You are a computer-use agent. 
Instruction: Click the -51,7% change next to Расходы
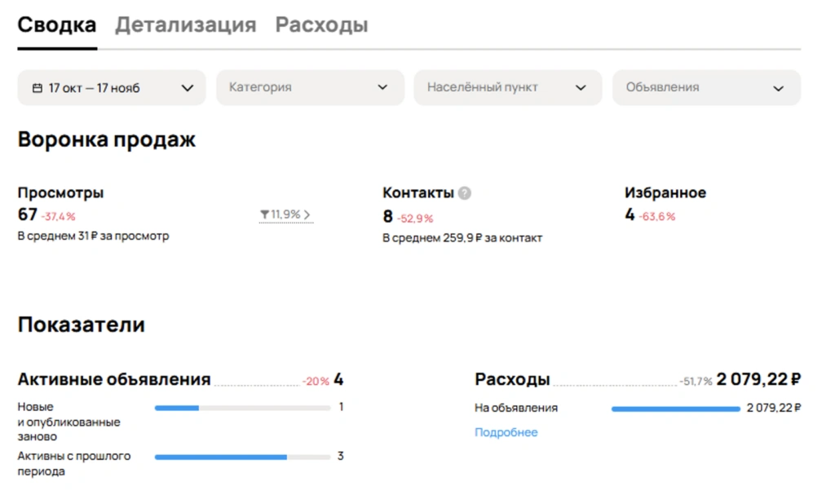coord(696,382)
